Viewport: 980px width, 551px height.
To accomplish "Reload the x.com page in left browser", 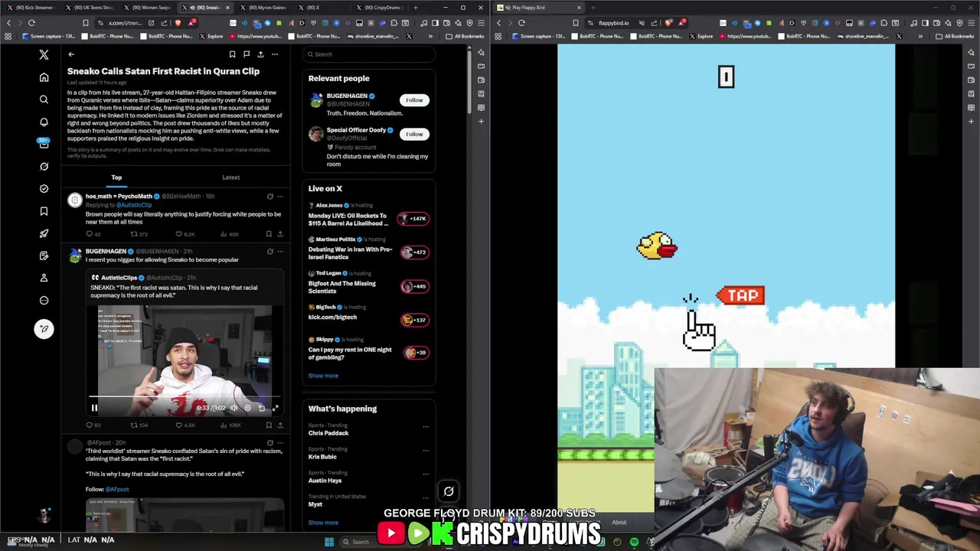I will click(31, 23).
